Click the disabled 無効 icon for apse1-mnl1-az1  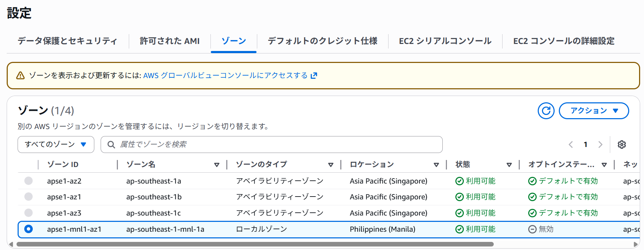[532, 229]
